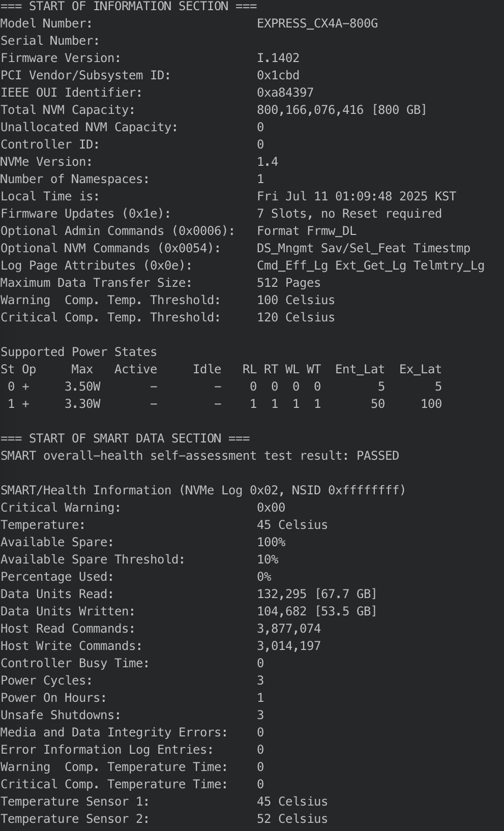
Task: Click the 'Format Frmw_DL' admin commands text
Action: [x=307, y=231]
